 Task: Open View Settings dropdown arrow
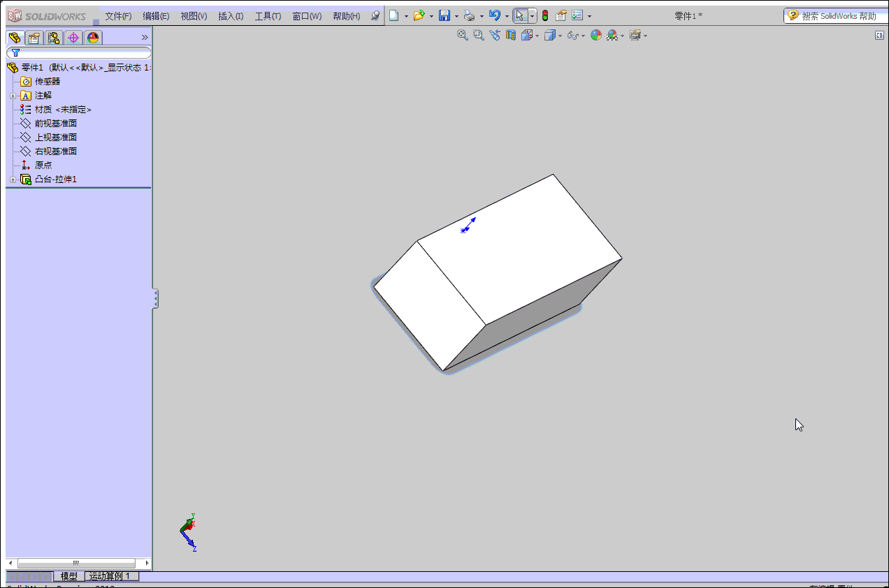click(645, 36)
